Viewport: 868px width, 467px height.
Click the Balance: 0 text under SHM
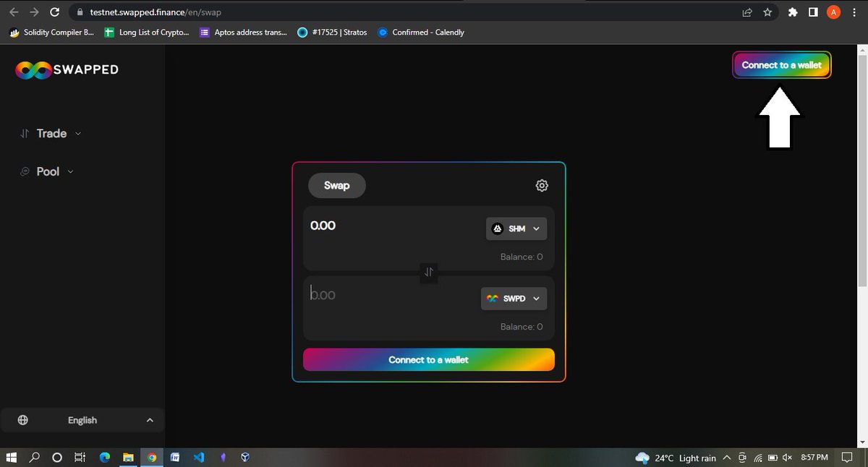[522, 257]
